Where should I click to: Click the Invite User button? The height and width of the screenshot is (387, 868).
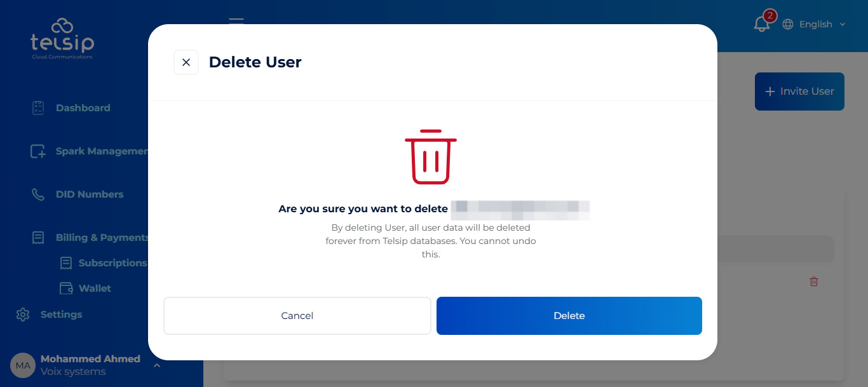[799, 92]
